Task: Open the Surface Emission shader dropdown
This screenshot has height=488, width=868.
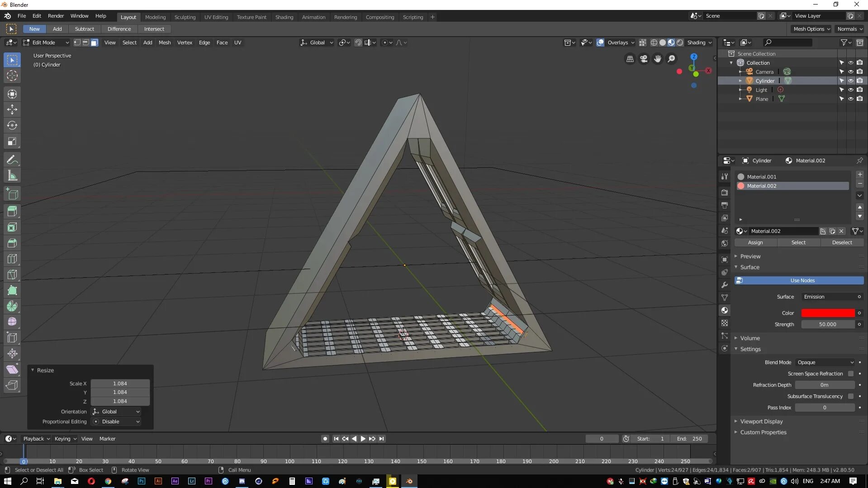Action: [x=832, y=297]
